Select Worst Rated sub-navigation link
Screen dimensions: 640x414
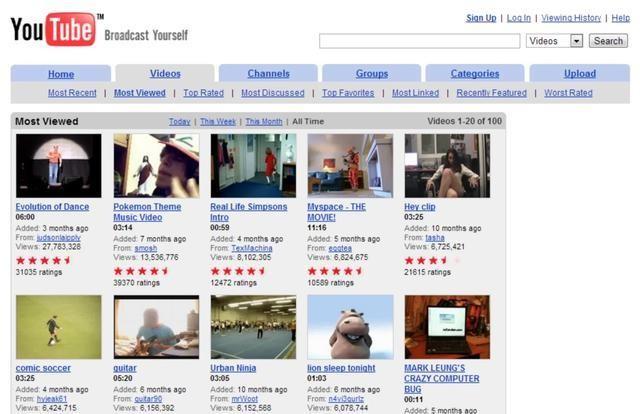(568, 93)
